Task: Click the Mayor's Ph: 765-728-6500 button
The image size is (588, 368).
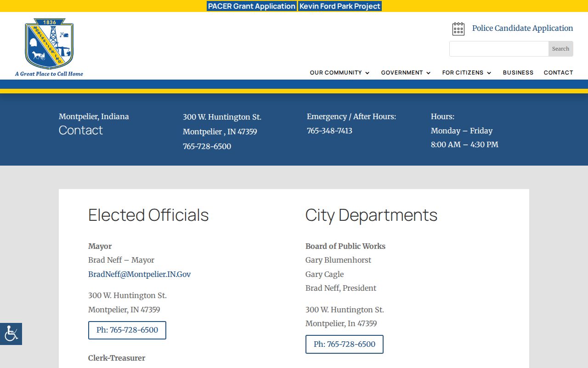Action: [x=127, y=330]
